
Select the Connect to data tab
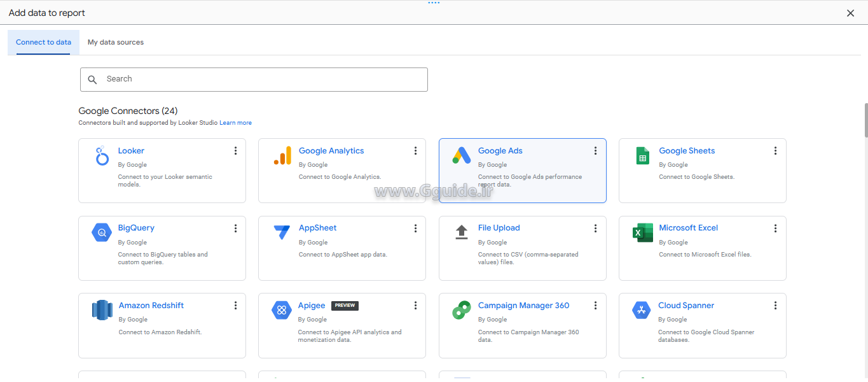[43, 42]
